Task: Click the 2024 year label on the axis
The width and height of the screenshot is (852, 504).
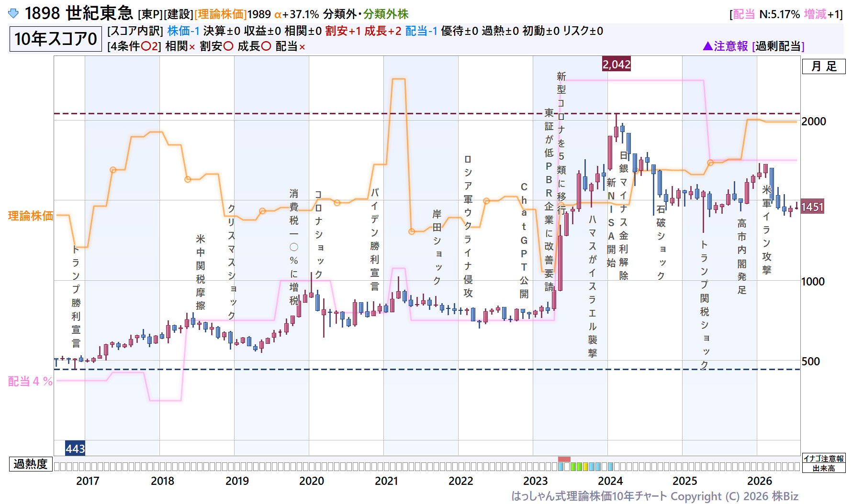Action: [x=610, y=481]
